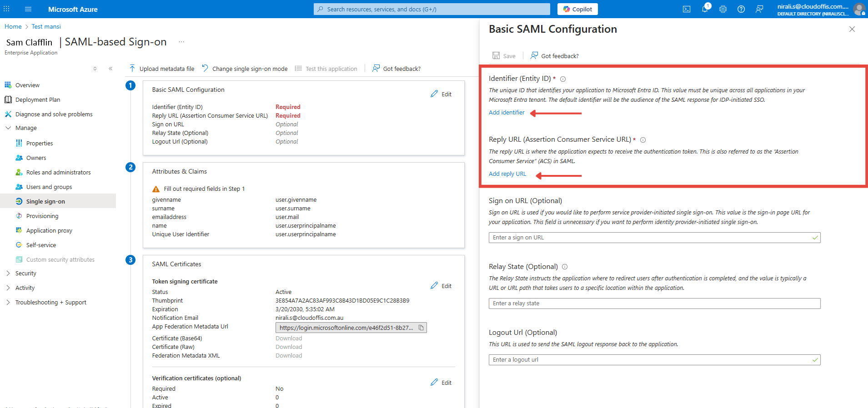Open Overview in side menu
This screenshot has height=408, width=868.
tap(27, 85)
